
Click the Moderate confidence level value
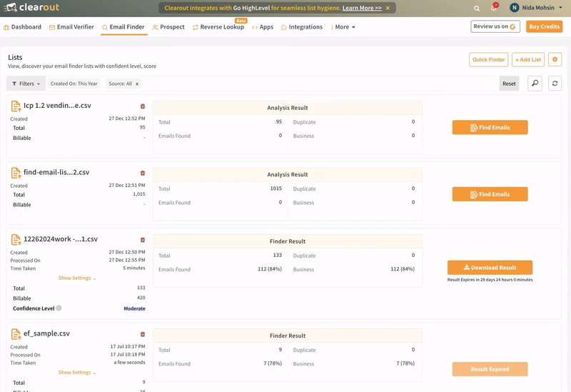click(x=134, y=308)
